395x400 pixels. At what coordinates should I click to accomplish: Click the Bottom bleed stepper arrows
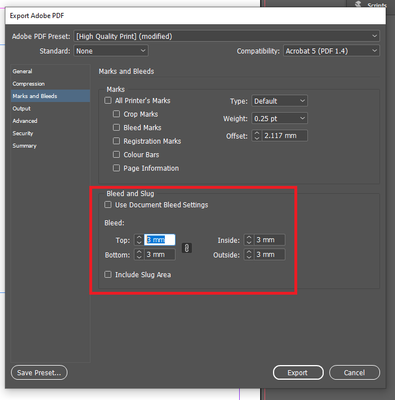point(139,254)
